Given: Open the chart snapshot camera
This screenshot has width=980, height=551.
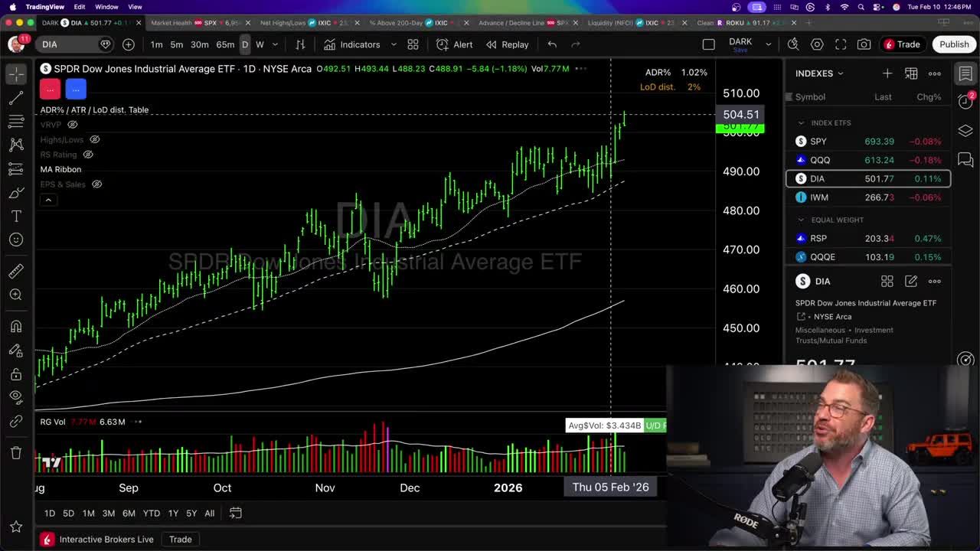Looking at the screenshot, I should click(x=864, y=44).
